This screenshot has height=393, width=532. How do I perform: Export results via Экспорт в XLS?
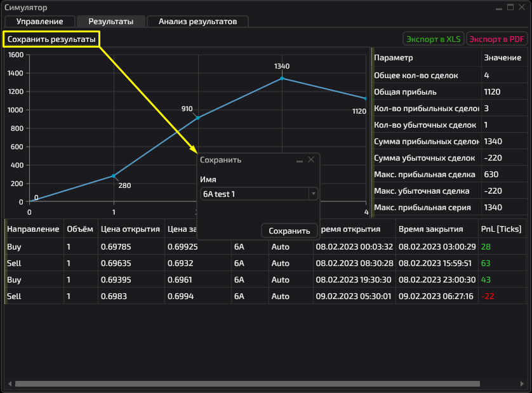(x=433, y=39)
